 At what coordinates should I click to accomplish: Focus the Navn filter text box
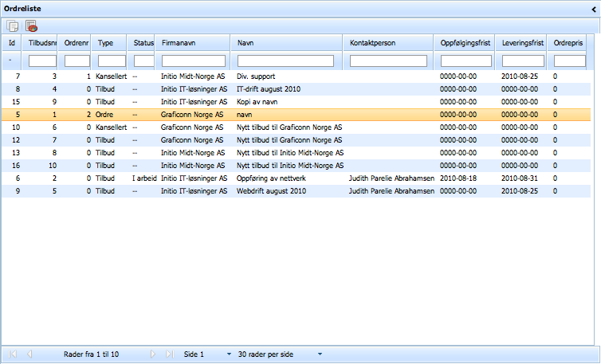point(285,61)
